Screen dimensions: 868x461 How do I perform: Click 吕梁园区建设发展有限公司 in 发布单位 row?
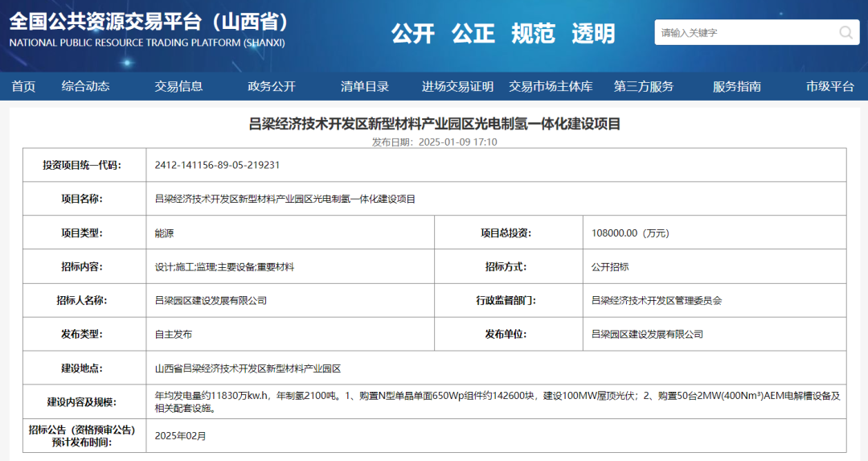[647, 335]
